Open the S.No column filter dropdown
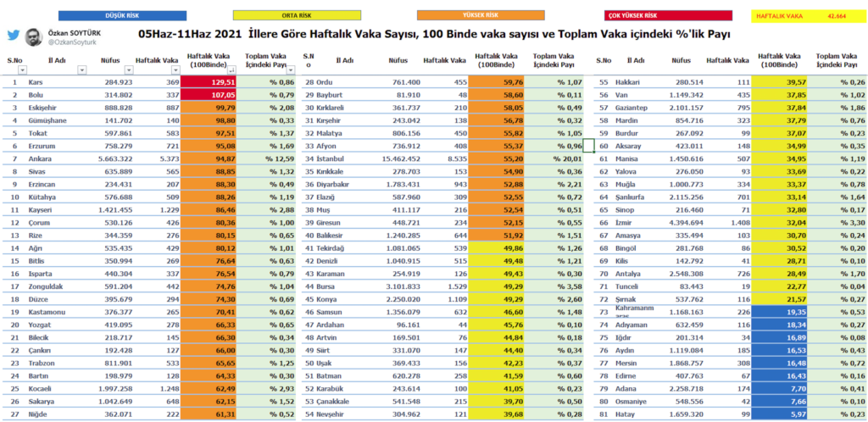 22,70
